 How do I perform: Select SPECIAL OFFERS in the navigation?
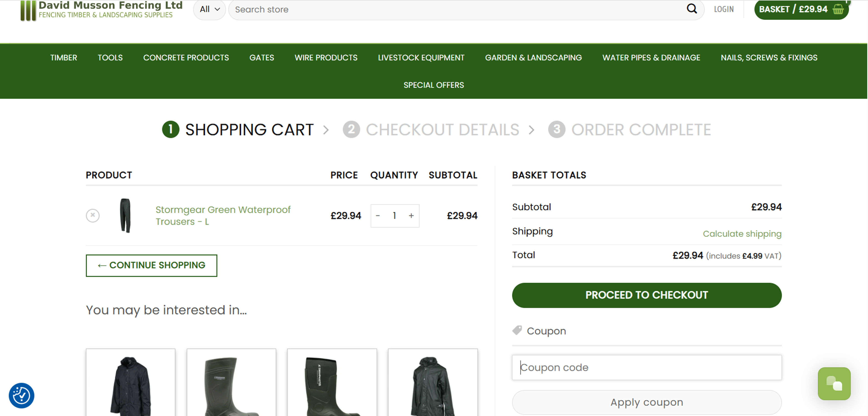point(434,85)
